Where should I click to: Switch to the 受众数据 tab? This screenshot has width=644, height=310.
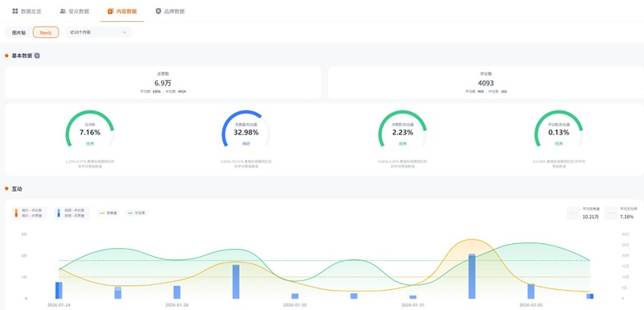74,11
